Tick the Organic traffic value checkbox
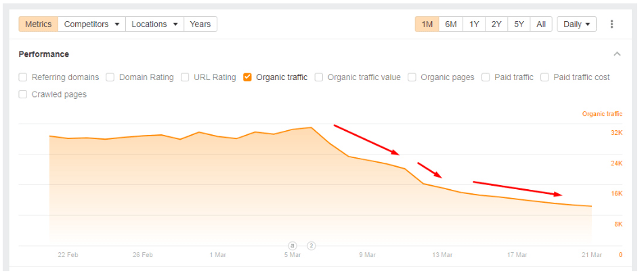This screenshot has height=278, width=644. [319, 77]
